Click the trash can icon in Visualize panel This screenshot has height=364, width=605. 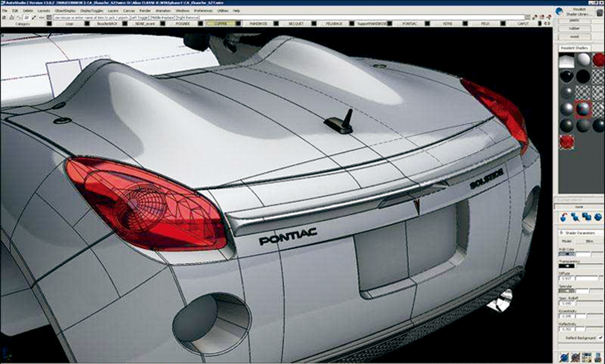pos(599,13)
